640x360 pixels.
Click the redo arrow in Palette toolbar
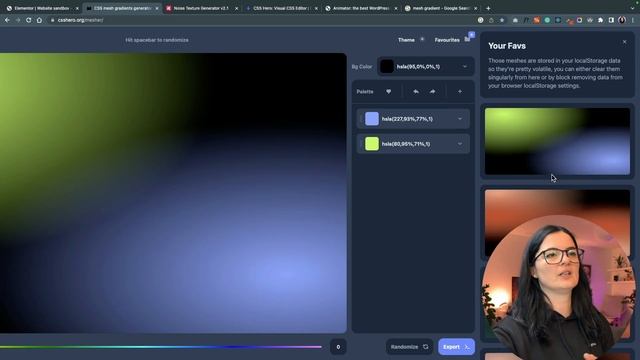coord(432,91)
